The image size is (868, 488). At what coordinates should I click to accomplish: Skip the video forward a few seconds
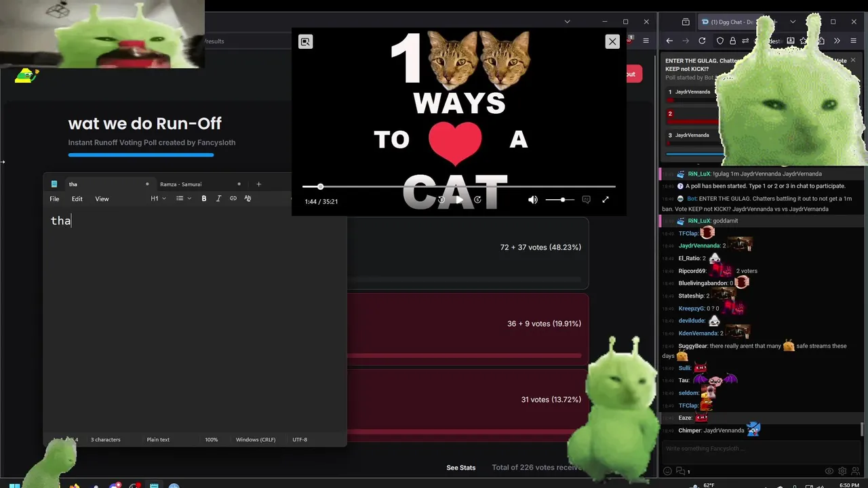pyautogui.click(x=477, y=200)
